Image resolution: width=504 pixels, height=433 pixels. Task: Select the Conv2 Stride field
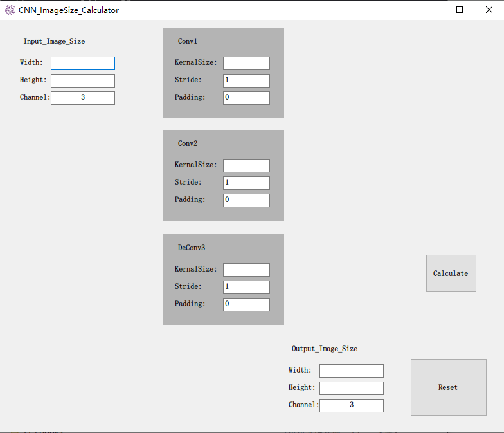point(247,183)
